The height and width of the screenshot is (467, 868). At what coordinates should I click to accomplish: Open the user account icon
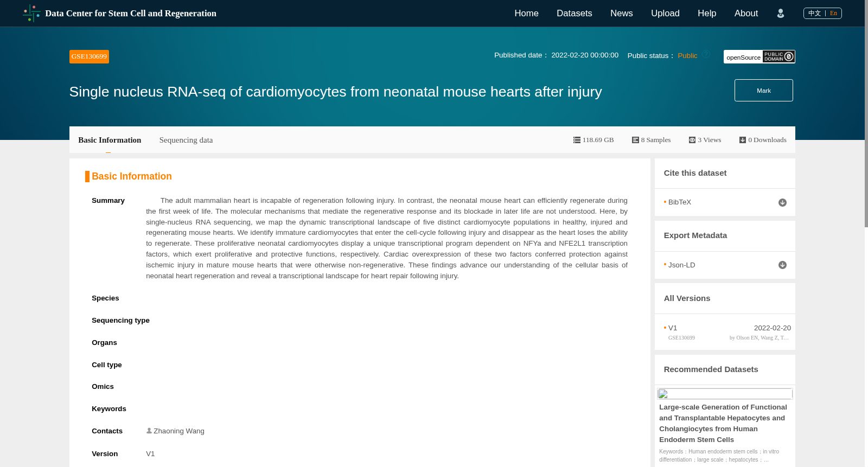781,14
